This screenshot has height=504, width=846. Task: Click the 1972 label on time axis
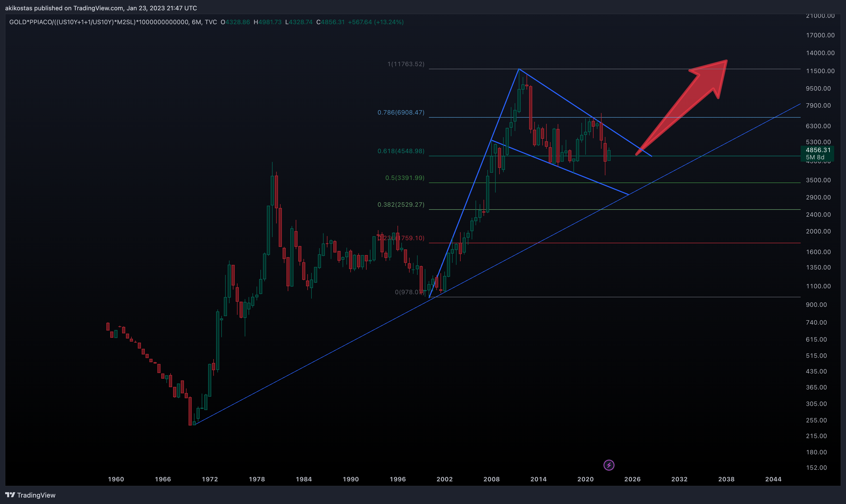click(x=210, y=479)
